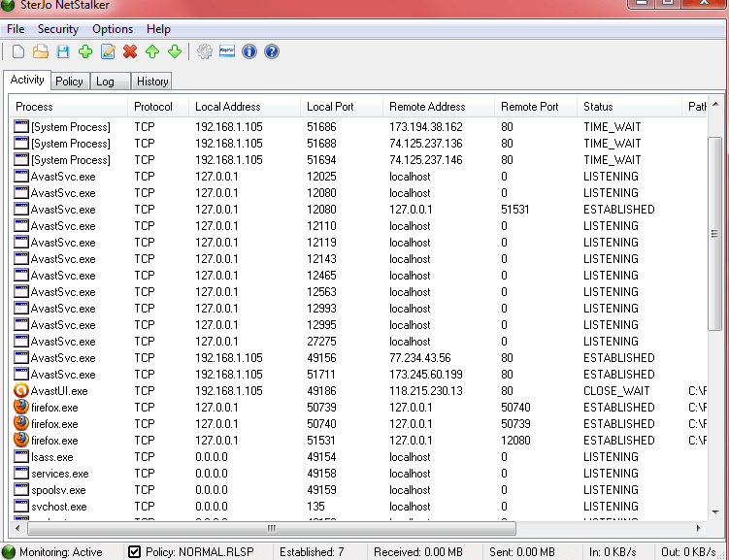This screenshot has width=729, height=560.
Task: Open policy file with the folder icon
Action: click(41, 51)
